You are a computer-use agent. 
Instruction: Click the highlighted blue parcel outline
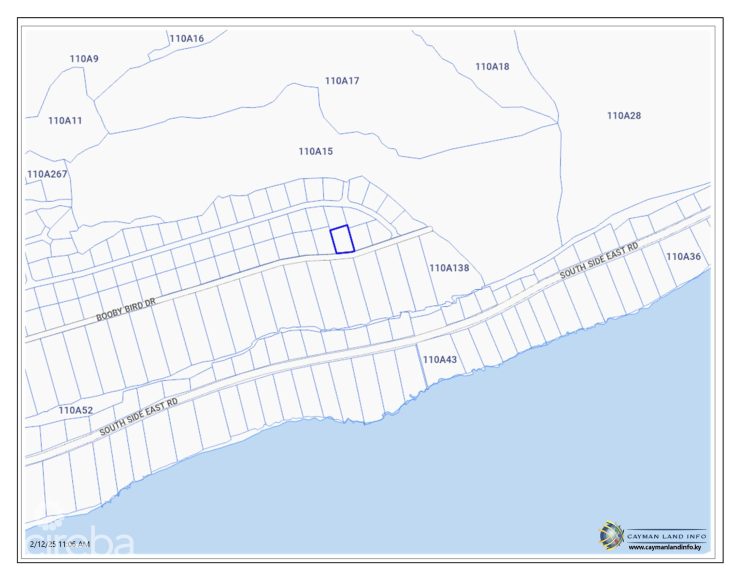click(342, 239)
